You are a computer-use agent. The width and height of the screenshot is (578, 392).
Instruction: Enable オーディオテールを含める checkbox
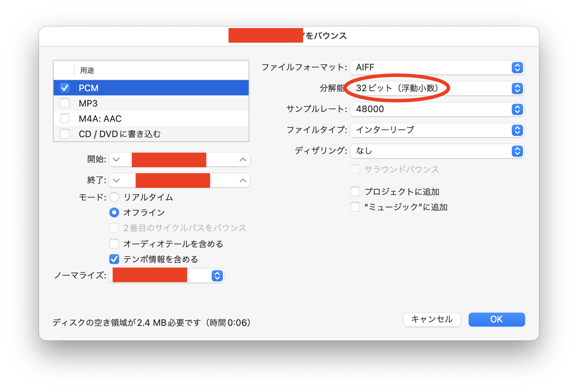114,244
